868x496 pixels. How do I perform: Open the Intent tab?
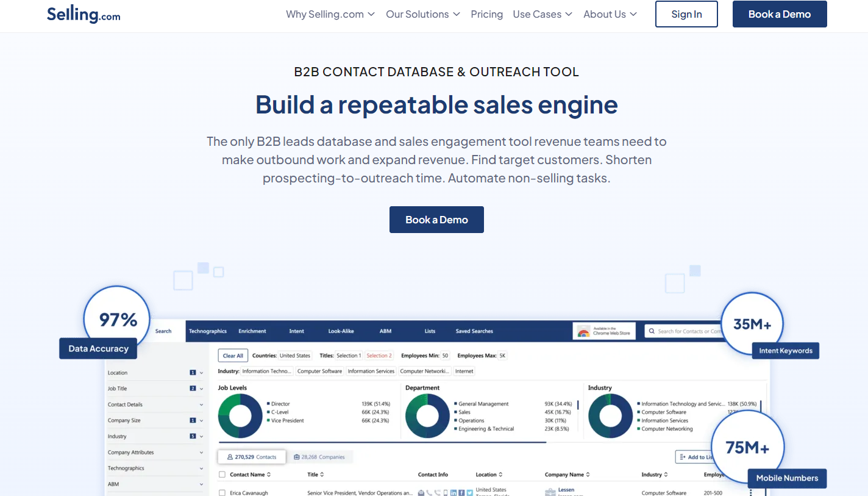[297, 331]
